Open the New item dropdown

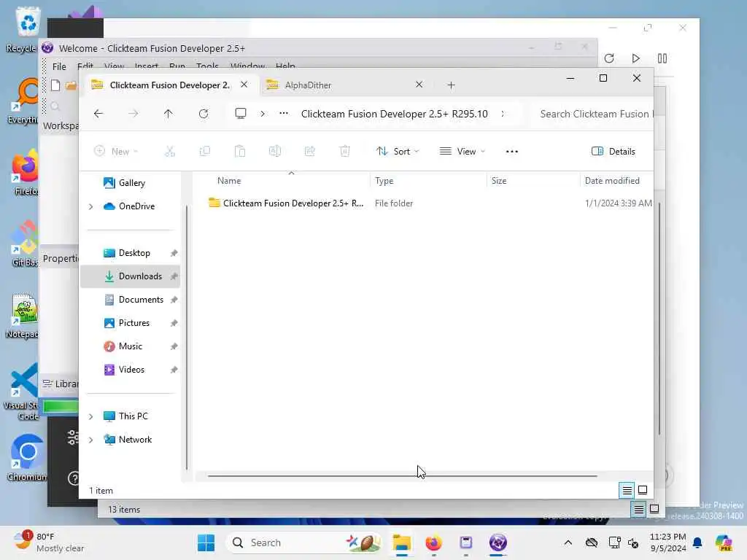[116, 152]
